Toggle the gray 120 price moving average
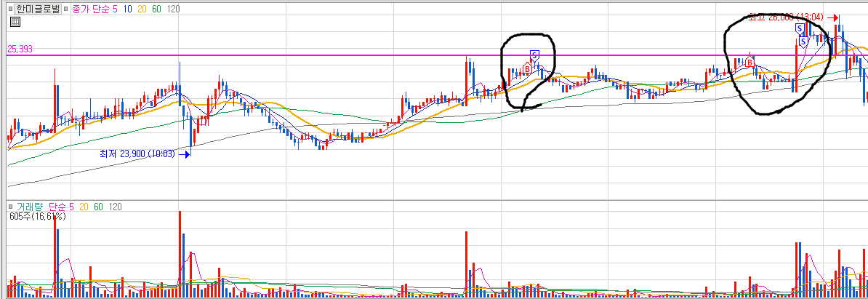 172,9
